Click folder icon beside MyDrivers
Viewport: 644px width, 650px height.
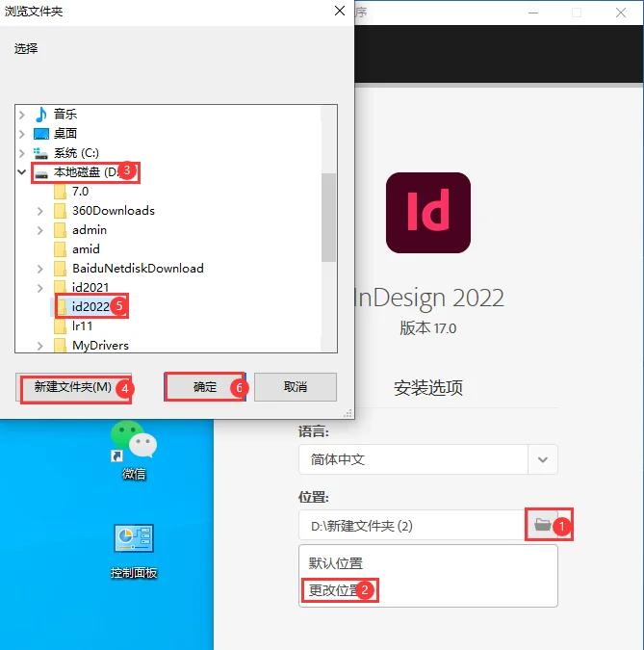(60, 346)
